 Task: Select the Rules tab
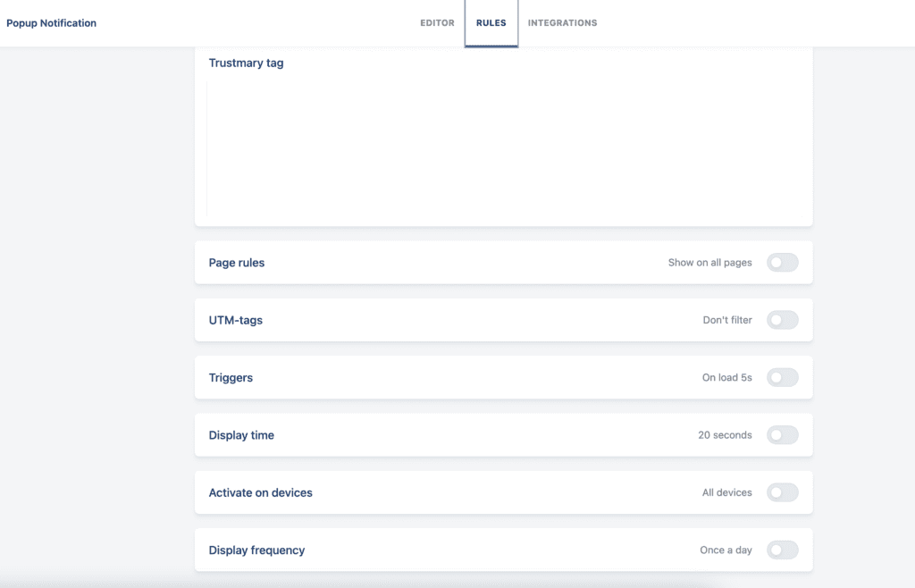[x=491, y=22]
